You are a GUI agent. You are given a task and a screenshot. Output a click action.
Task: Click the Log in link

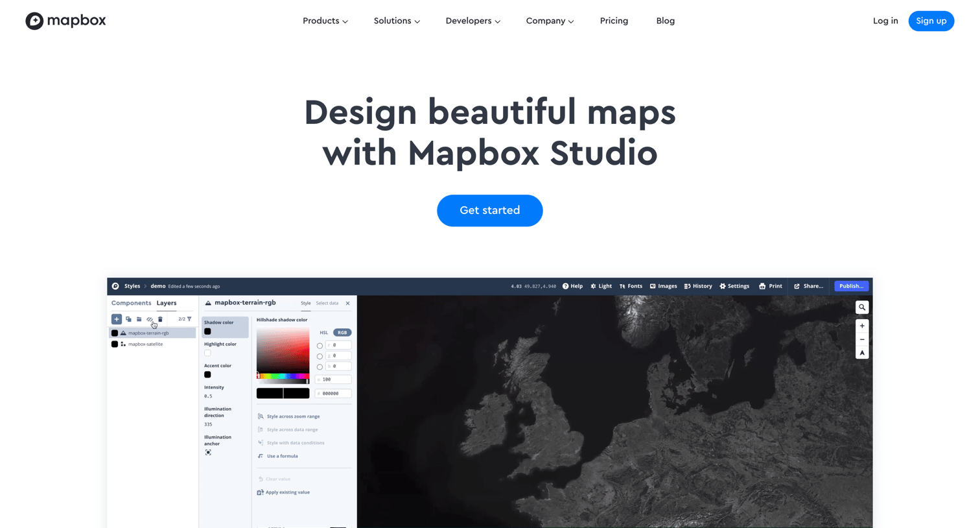tap(885, 21)
